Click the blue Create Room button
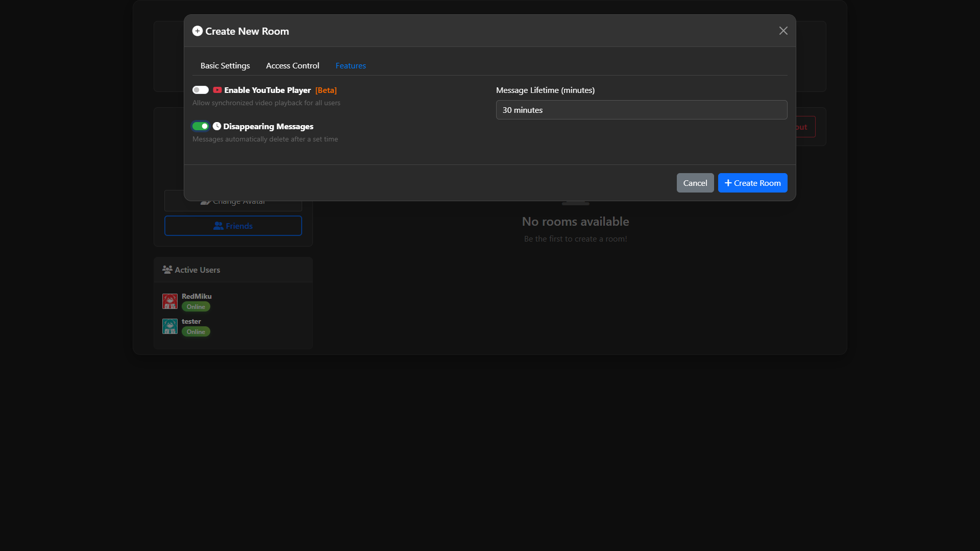The image size is (980, 551). coord(752,183)
